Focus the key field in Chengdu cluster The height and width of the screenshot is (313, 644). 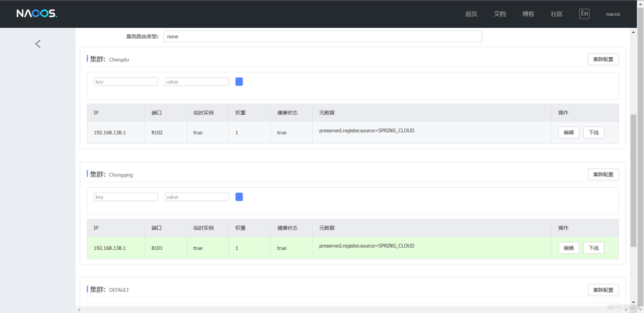click(x=126, y=82)
